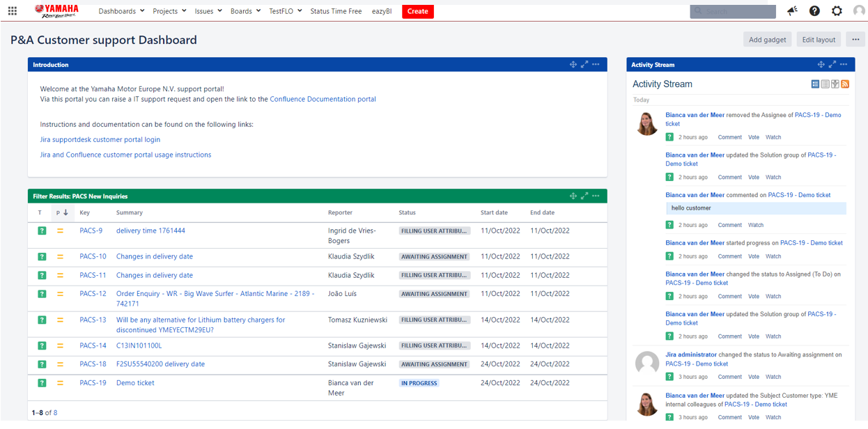Click Bianca's avatar on the 'removed the Assignee' entry
868x429 pixels.
(648, 123)
